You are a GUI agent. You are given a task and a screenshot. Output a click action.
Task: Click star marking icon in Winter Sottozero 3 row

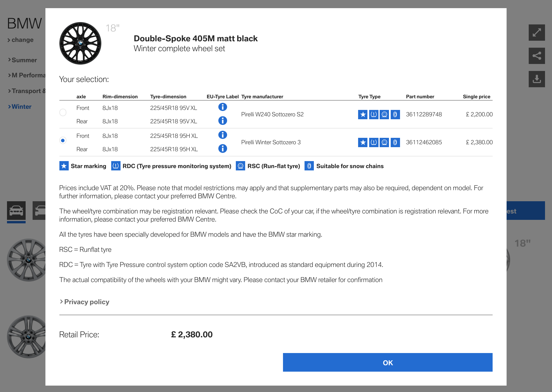(363, 142)
